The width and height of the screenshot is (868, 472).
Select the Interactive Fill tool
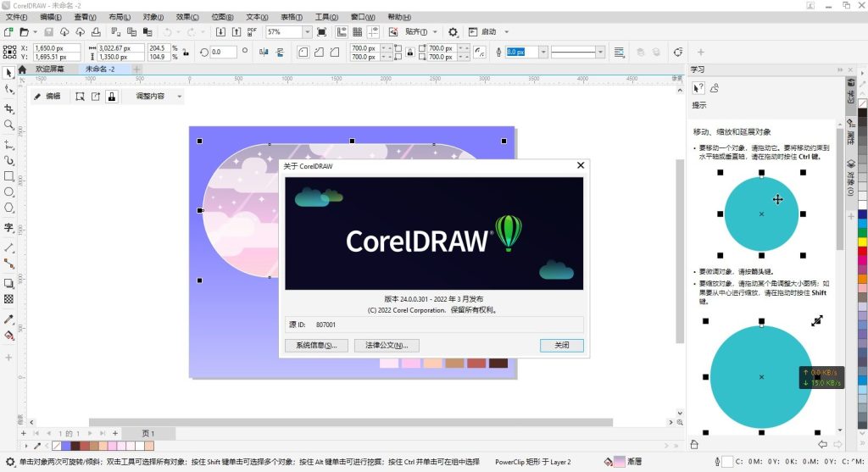click(8, 336)
